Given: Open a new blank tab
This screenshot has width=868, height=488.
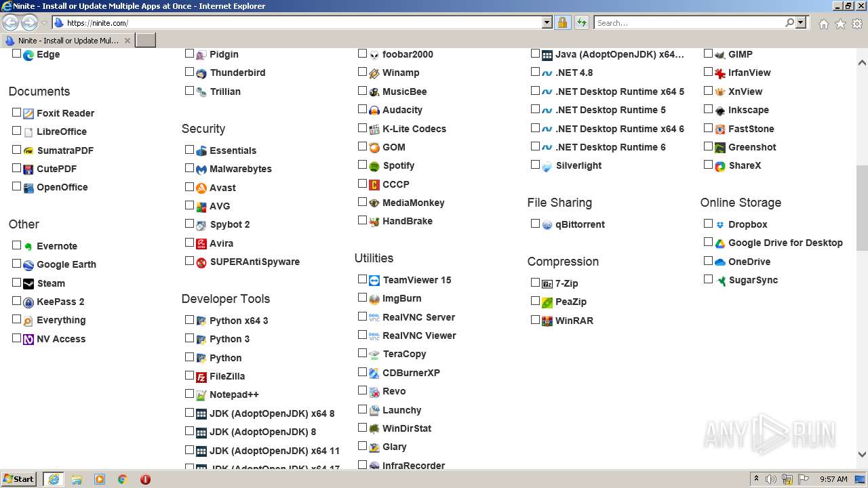Looking at the screenshot, I should point(146,41).
